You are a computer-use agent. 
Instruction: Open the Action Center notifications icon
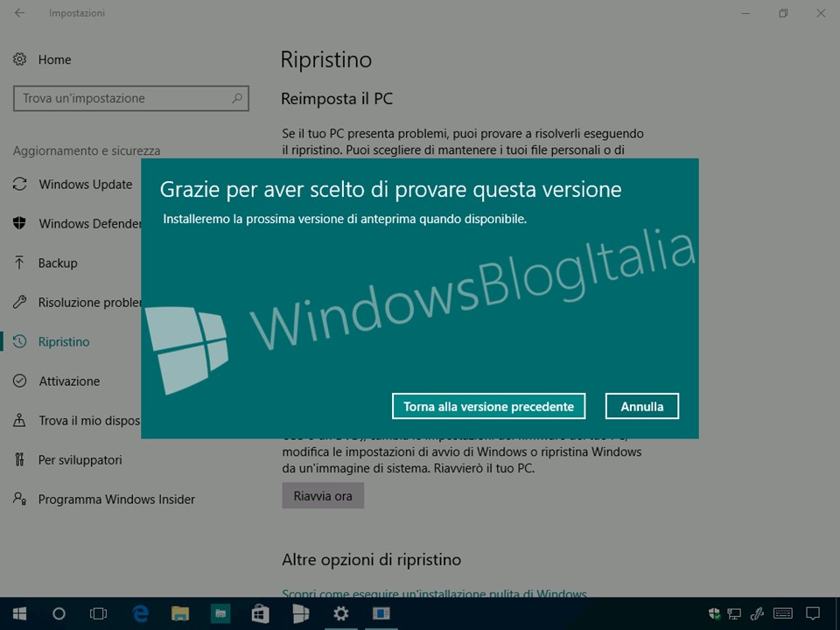click(813, 613)
